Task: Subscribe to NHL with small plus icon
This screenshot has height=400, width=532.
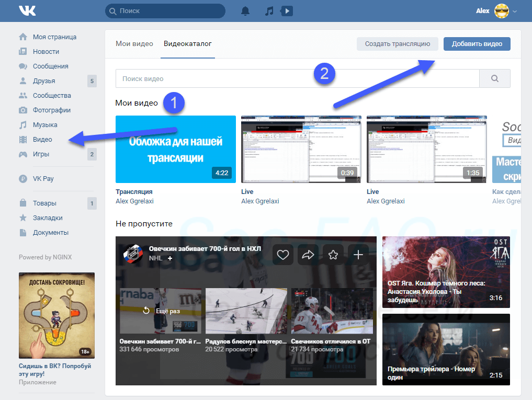Action: (170, 258)
